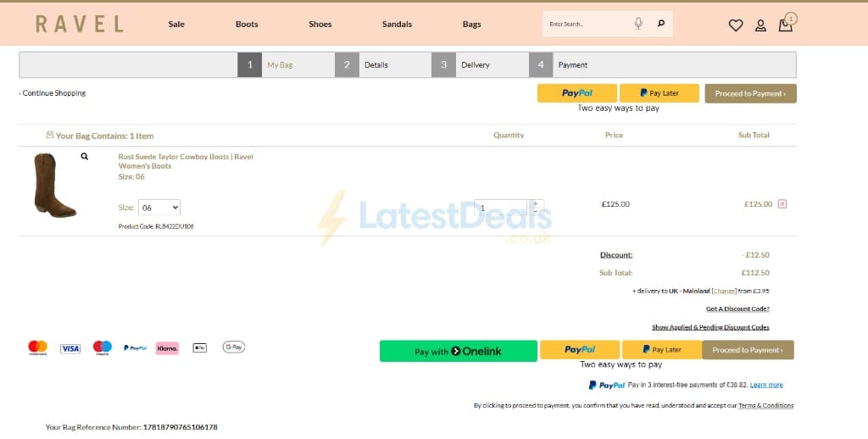
Task: Click the -£12.50 discount value
Action: pos(755,254)
